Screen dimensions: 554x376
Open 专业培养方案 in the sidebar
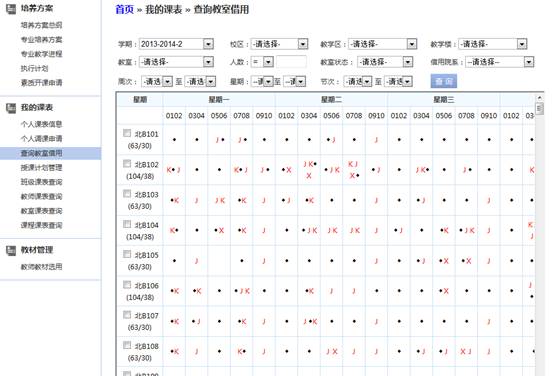tap(41, 40)
